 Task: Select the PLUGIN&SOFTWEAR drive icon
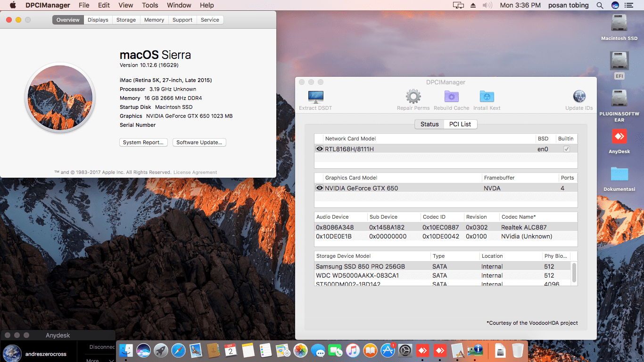click(619, 99)
